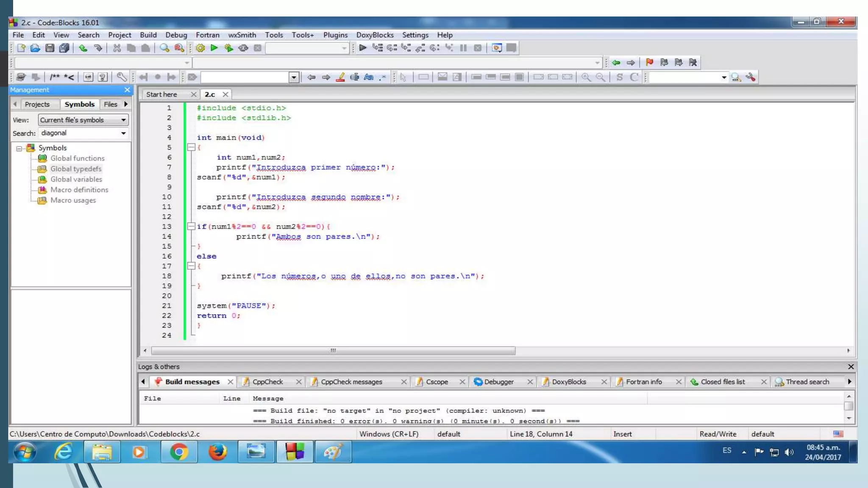Toggle bookmark with red flag icon
Image resolution: width=868 pixels, height=488 pixels.
pyautogui.click(x=649, y=62)
